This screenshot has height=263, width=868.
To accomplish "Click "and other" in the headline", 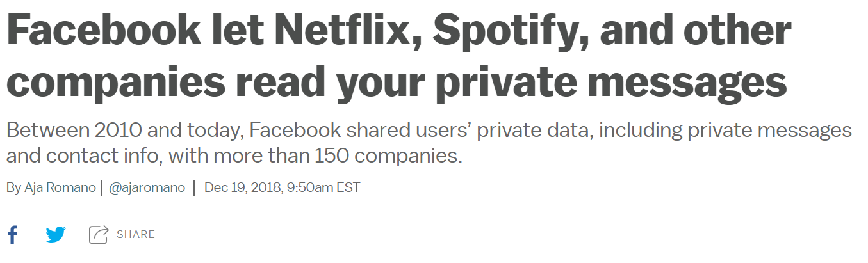I will tap(701, 31).
